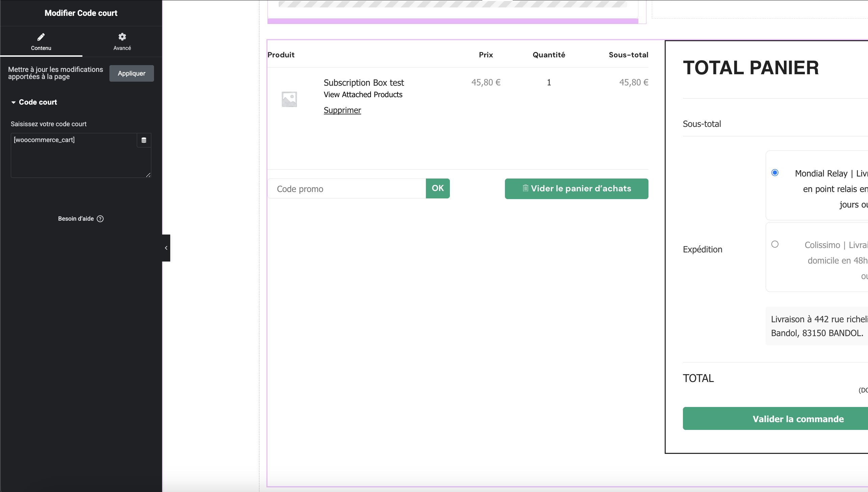Image resolution: width=868 pixels, height=492 pixels.
Task: Click Supprimer to remove product
Action: (342, 110)
